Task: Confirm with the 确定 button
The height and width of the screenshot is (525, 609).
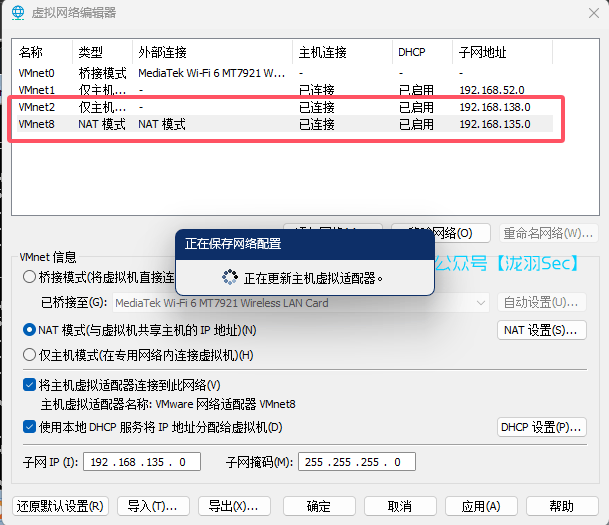Action: (319, 506)
